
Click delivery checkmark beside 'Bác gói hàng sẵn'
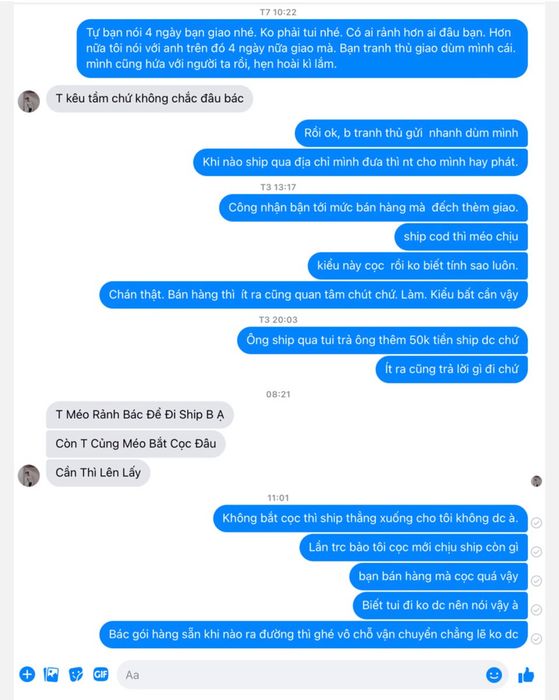point(536,638)
